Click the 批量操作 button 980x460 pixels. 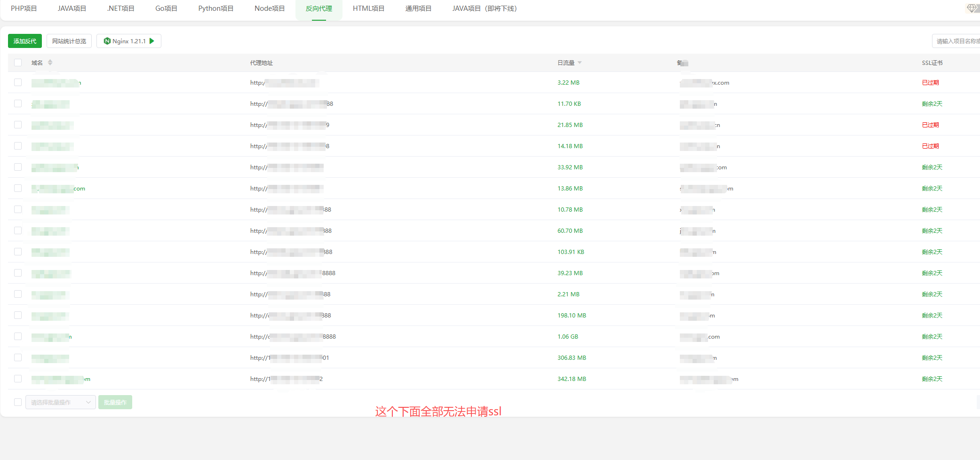point(115,402)
